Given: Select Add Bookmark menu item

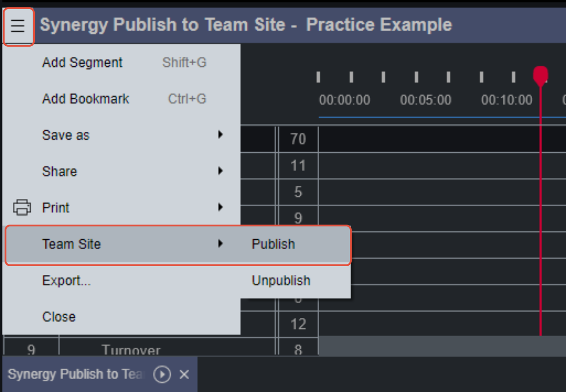Looking at the screenshot, I should [x=121, y=99].
